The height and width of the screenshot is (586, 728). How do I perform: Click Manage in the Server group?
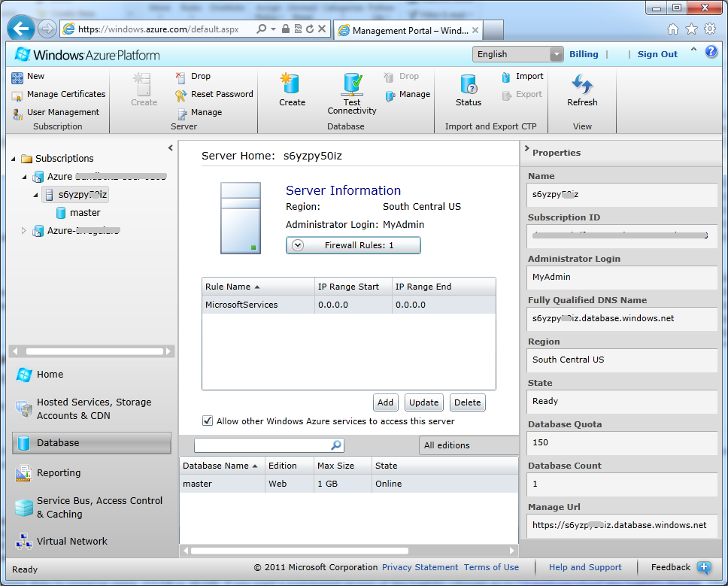199,112
